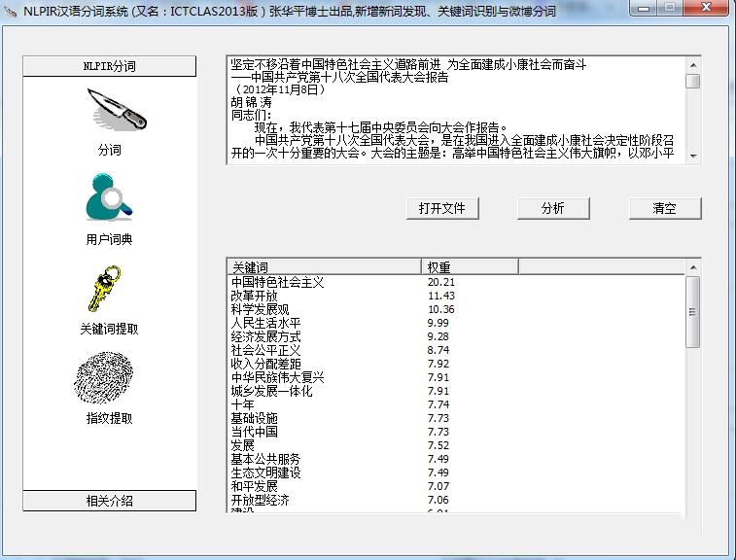Click the text box scrollbar thumb
The height and width of the screenshot is (560, 736).
(x=693, y=82)
